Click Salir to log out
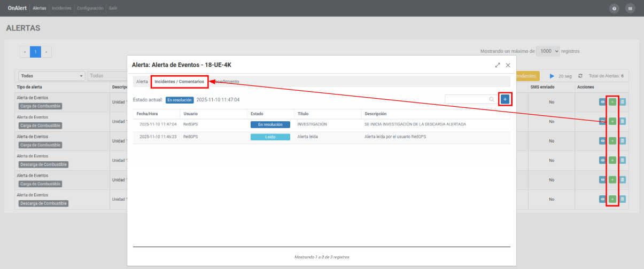644x269 pixels. click(113, 8)
